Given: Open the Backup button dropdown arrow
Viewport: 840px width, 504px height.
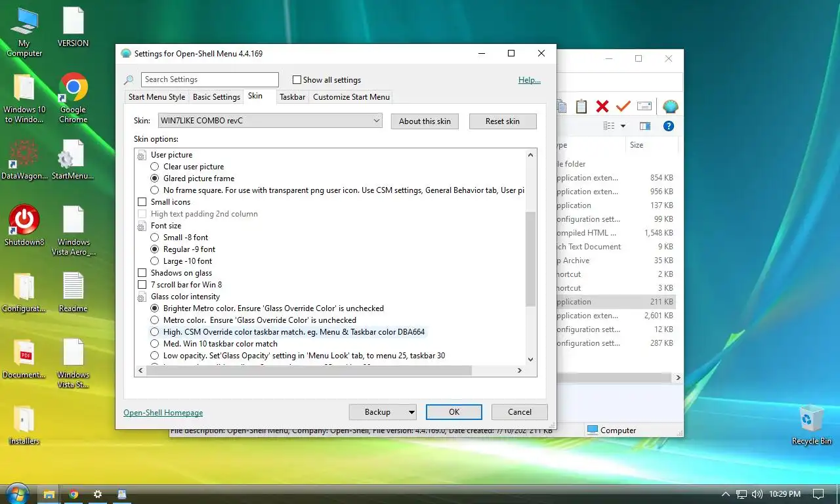Looking at the screenshot, I should pyautogui.click(x=411, y=412).
